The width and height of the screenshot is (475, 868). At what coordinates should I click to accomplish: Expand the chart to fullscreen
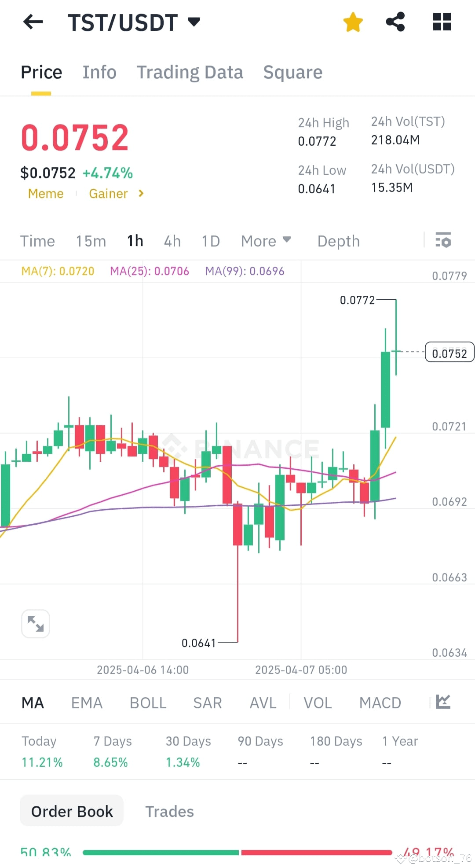[35, 623]
